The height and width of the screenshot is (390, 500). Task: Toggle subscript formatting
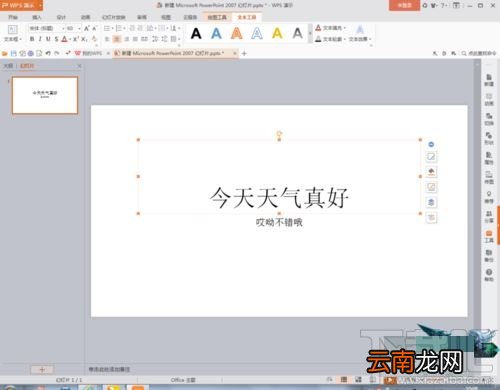[84, 39]
